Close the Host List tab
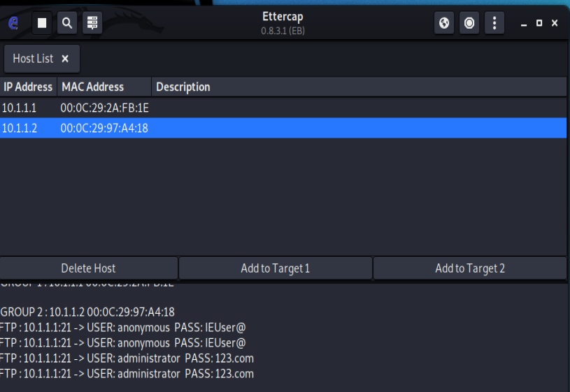Viewport: 570px width, 392px height. pos(65,59)
